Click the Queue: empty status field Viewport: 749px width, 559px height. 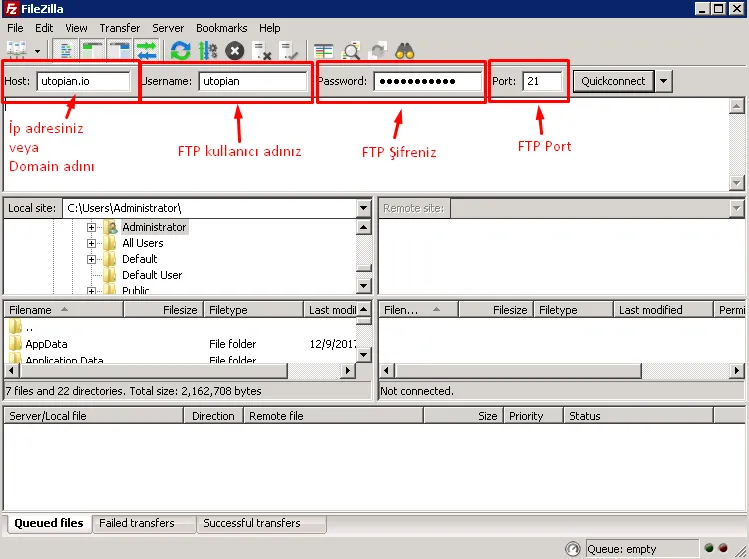642,549
